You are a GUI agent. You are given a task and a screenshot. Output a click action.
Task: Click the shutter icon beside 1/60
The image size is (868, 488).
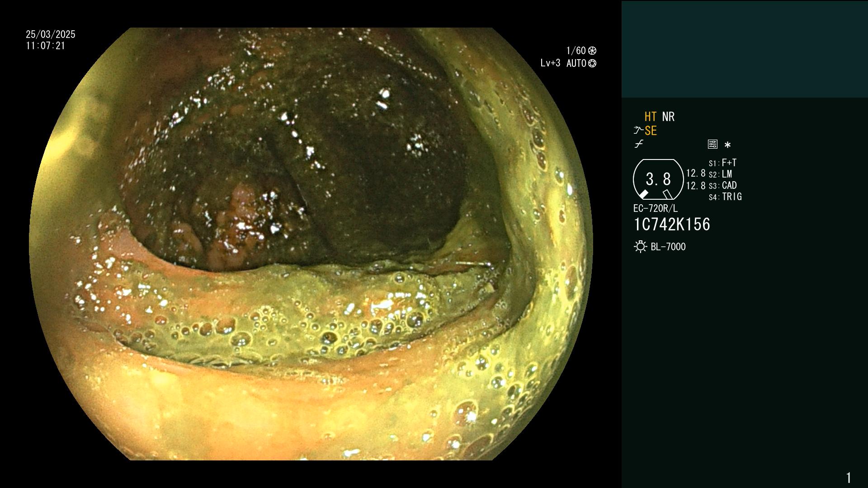point(592,51)
